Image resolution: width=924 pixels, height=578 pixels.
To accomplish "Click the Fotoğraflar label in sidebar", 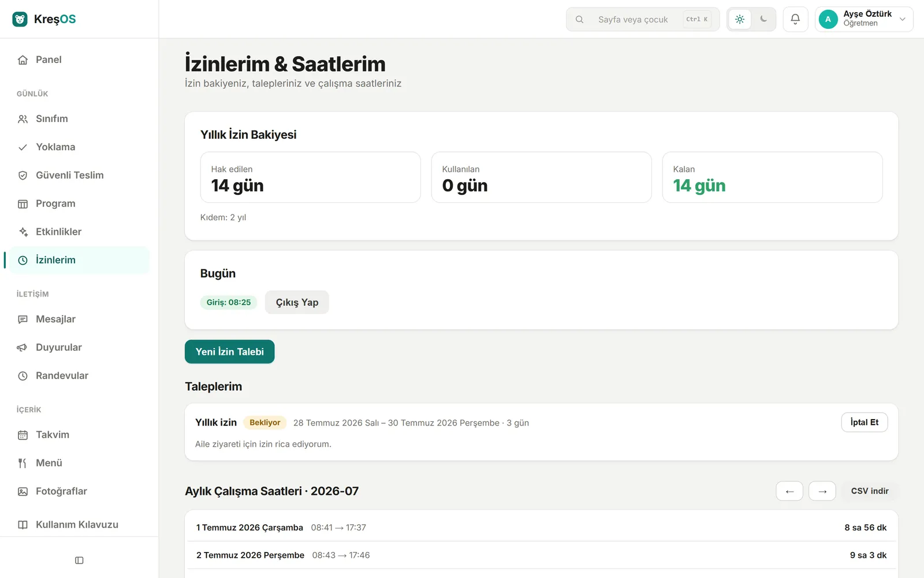I will pyautogui.click(x=61, y=492).
